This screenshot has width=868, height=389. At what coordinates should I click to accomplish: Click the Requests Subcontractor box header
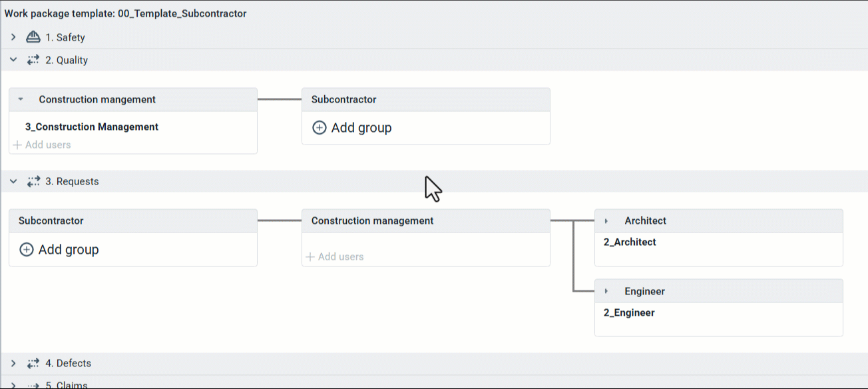[x=133, y=221]
